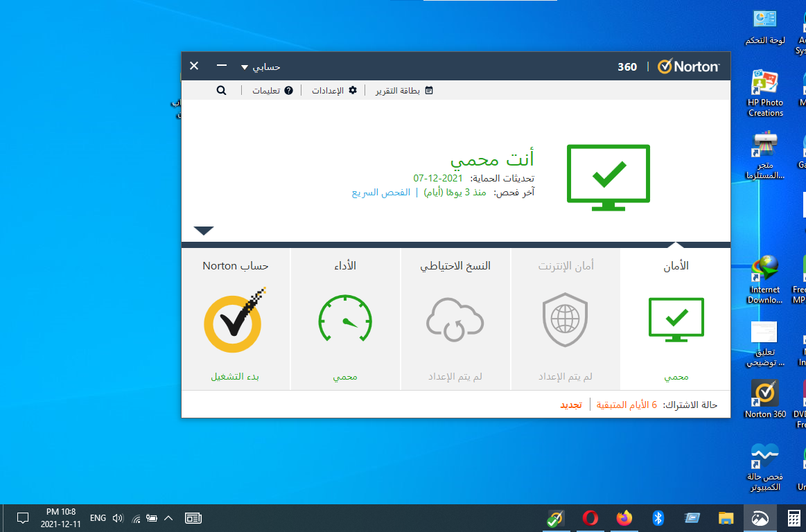Select the Security (الأمان) tab

coord(676,319)
